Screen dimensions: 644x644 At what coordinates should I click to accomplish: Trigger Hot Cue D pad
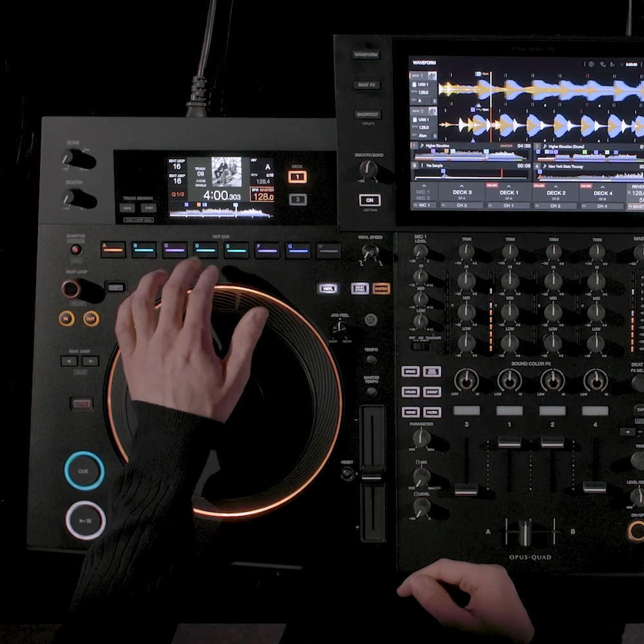205,250
